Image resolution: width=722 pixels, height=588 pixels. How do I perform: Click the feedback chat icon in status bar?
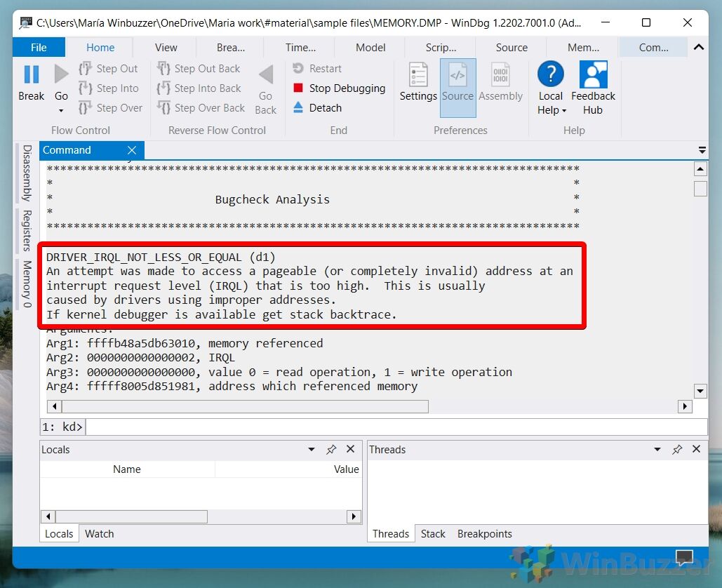pyautogui.click(x=684, y=558)
